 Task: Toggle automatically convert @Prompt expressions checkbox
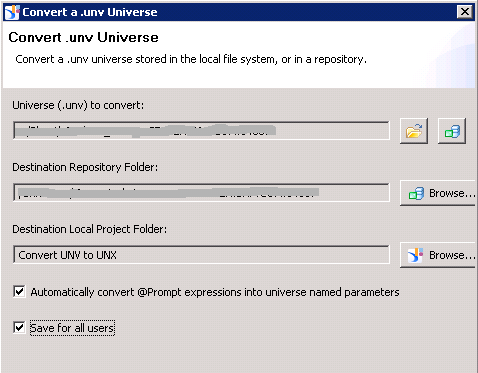coord(19,292)
